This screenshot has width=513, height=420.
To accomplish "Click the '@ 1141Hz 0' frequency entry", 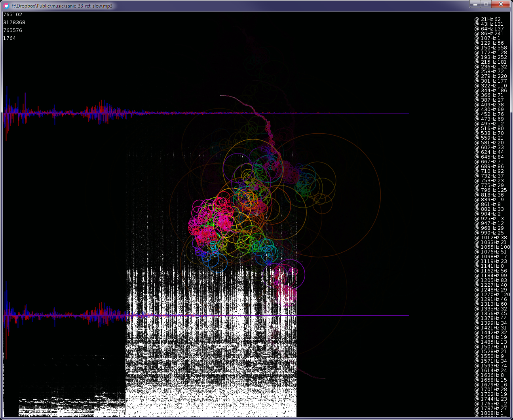I will (489, 266).
